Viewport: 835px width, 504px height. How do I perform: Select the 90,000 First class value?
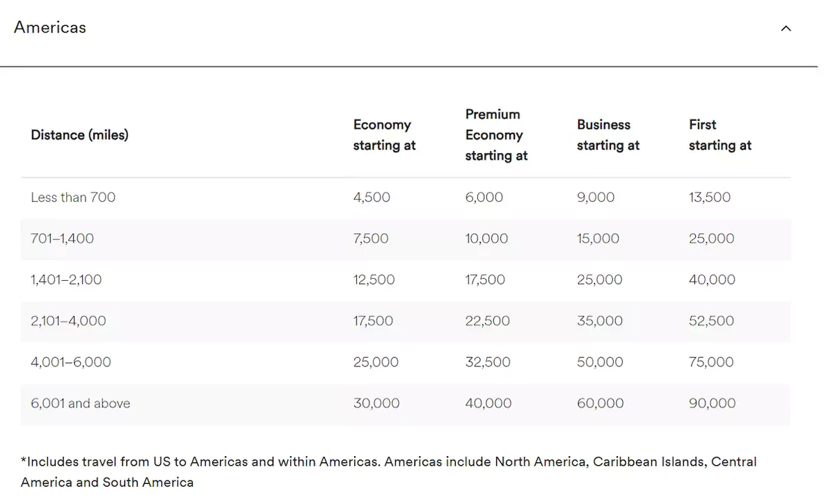click(x=711, y=403)
